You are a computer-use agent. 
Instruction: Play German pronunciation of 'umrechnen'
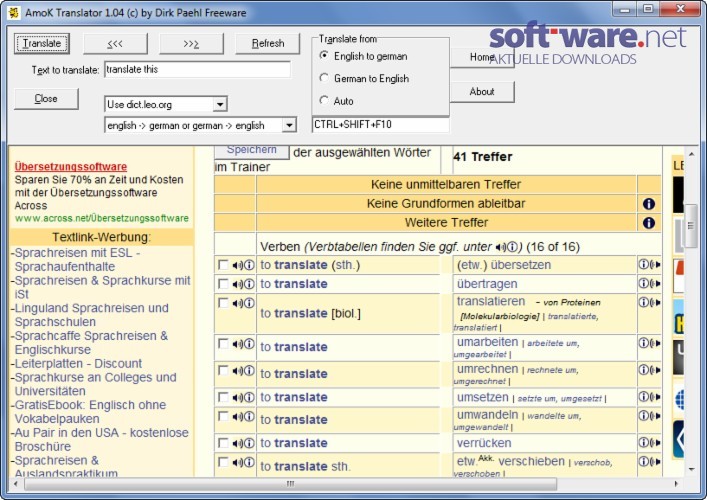(654, 370)
